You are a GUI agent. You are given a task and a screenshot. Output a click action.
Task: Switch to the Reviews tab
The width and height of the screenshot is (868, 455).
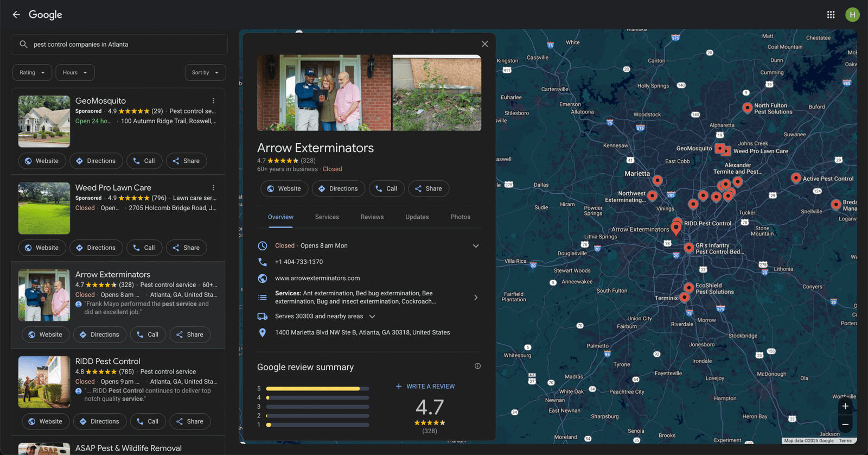click(x=372, y=217)
